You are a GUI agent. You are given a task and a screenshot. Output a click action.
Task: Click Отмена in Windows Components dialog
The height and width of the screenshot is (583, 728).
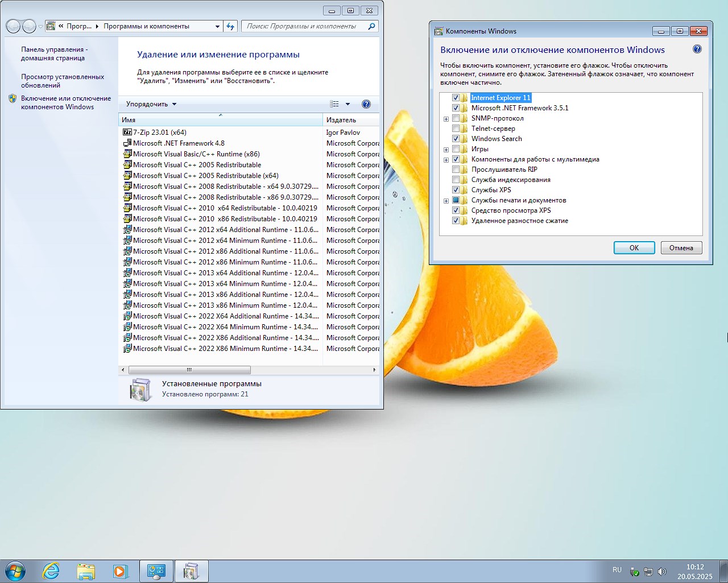click(x=681, y=248)
